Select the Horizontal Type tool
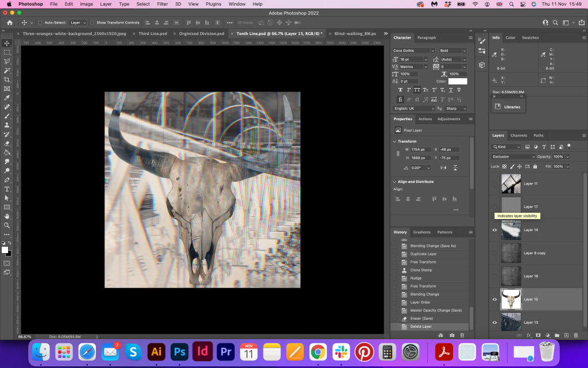The image size is (588, 368). (7, 189)
